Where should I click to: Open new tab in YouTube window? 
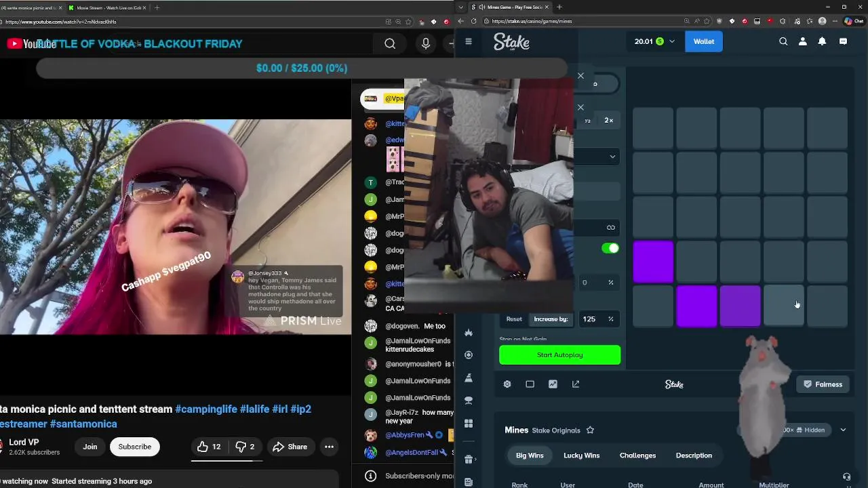[x=157, y=7]
